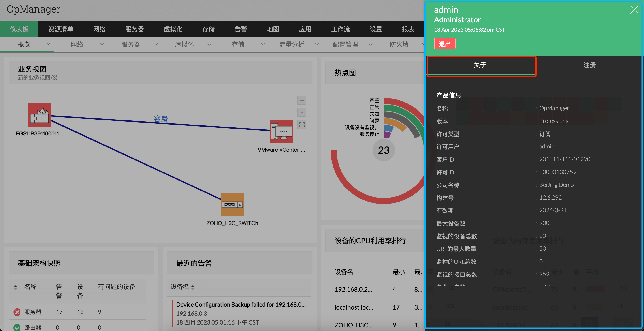644x331 pixels.
Task: Open the 网络 sub-menu chevron
Action: 102,45
